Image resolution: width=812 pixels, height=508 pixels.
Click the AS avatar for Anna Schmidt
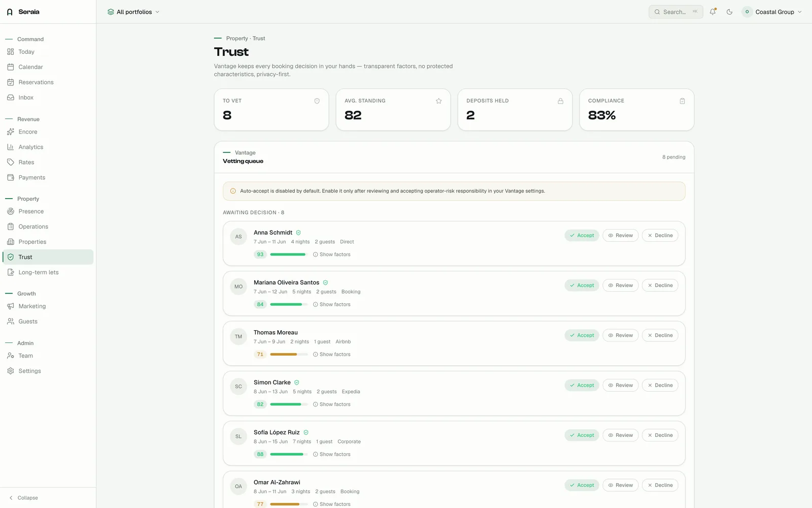239,237
